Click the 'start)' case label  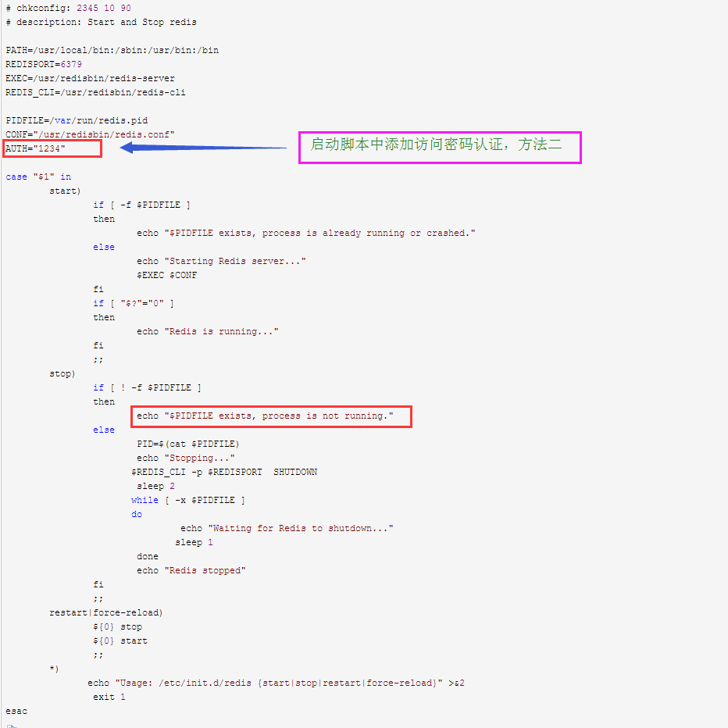tap(65, 191)
